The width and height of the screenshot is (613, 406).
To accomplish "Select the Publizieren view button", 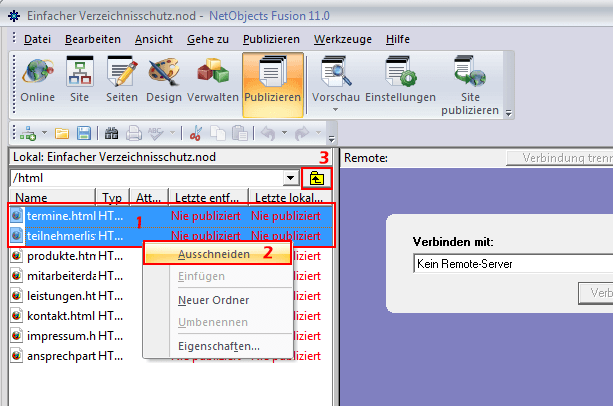I will [272, 84].
